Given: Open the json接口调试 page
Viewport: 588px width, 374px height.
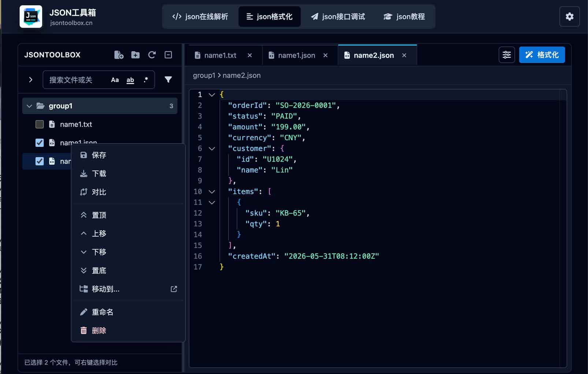Looking at the screenshot, I should (338, 16).
